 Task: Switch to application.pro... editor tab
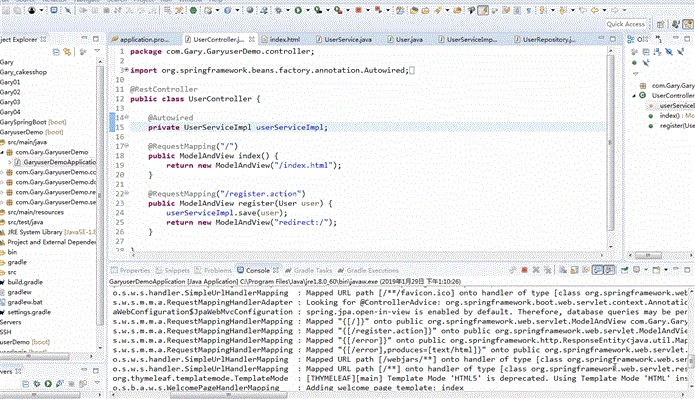coord(144,39)
